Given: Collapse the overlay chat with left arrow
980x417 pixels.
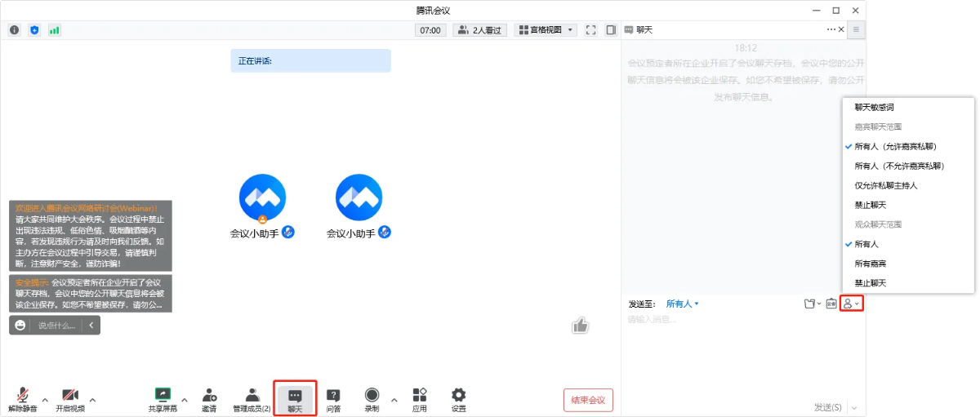Looking at the screenshot, I should 91,325.
